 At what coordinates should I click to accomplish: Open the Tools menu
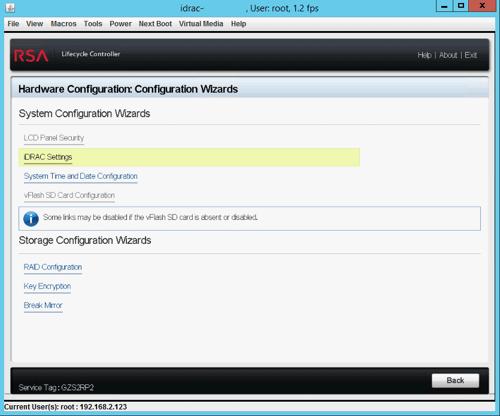coord(93,24)
